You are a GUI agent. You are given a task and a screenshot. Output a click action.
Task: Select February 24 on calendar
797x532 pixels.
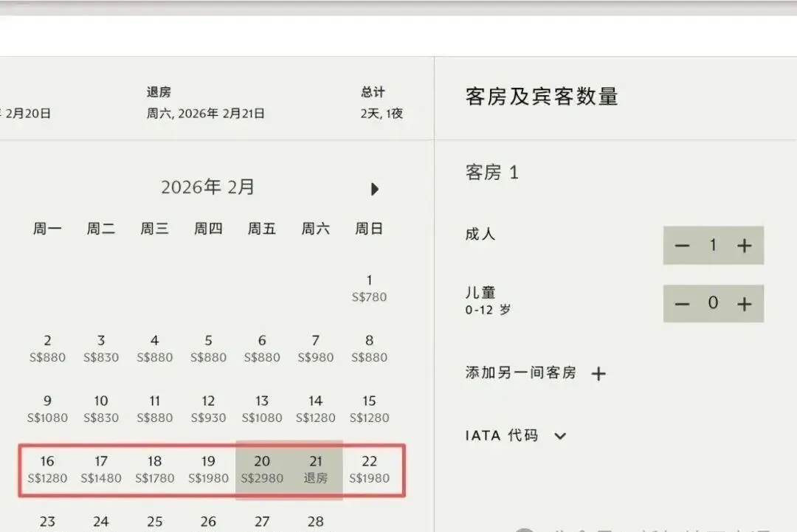(101, 522)
